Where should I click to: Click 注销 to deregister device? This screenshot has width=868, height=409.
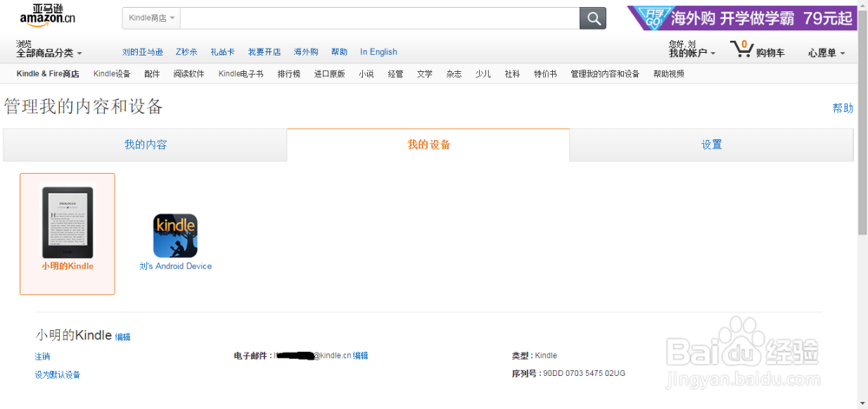click(x=42, y=356)
